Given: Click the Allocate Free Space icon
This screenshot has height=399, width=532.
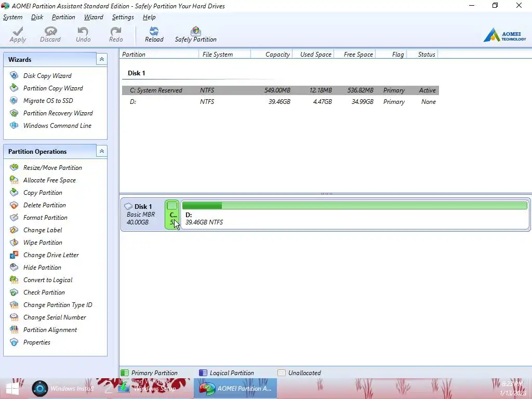Looking at the screenshot, I should [x=14, y=180].
